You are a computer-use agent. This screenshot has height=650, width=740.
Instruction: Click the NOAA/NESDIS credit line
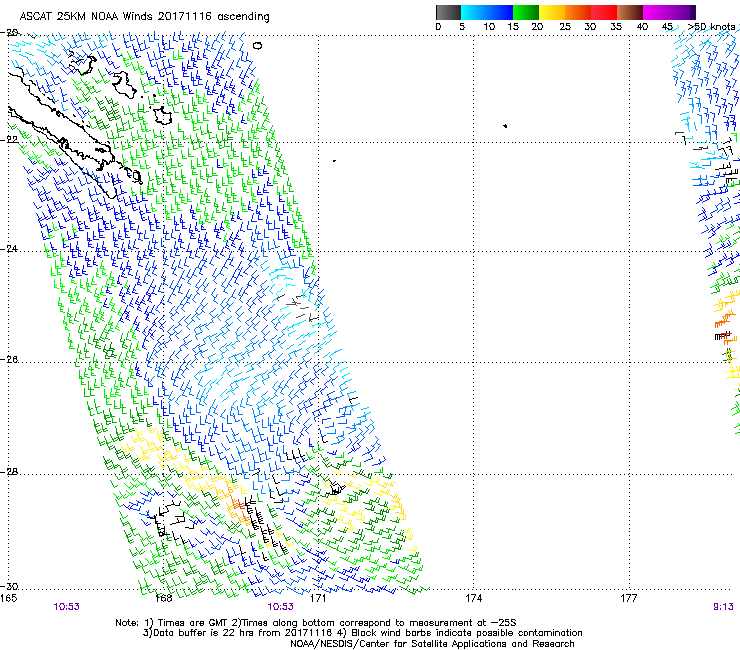[432, 644]
